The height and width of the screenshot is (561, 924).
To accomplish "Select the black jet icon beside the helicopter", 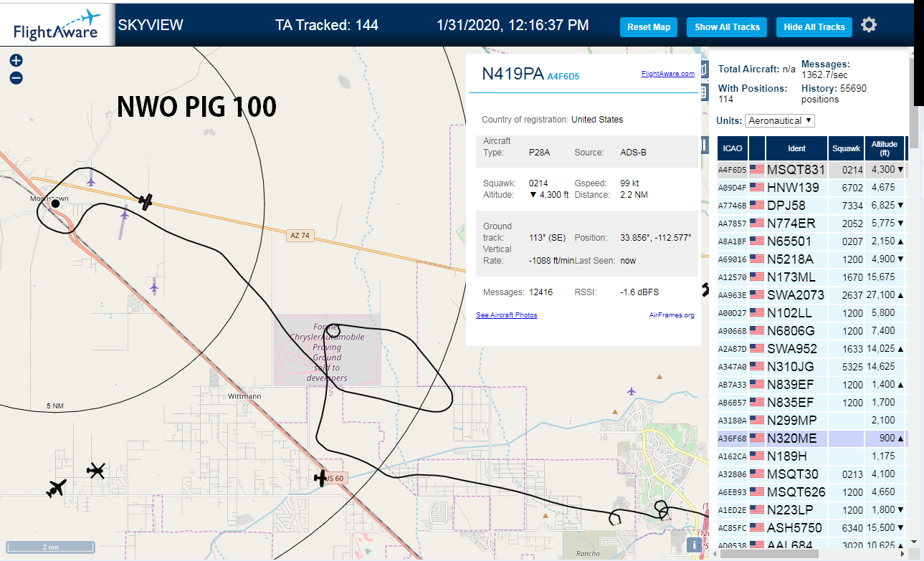I will [57, 489].
